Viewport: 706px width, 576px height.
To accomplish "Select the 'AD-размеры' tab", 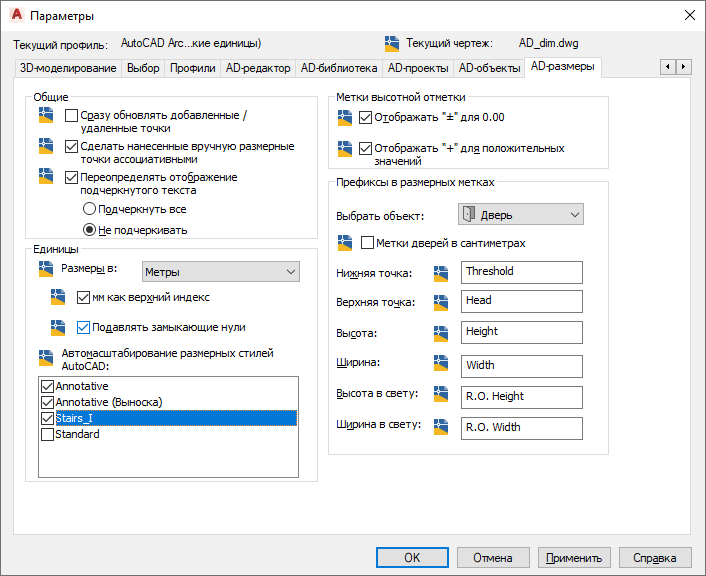I will pyautogui.click(x=563, y=67).
